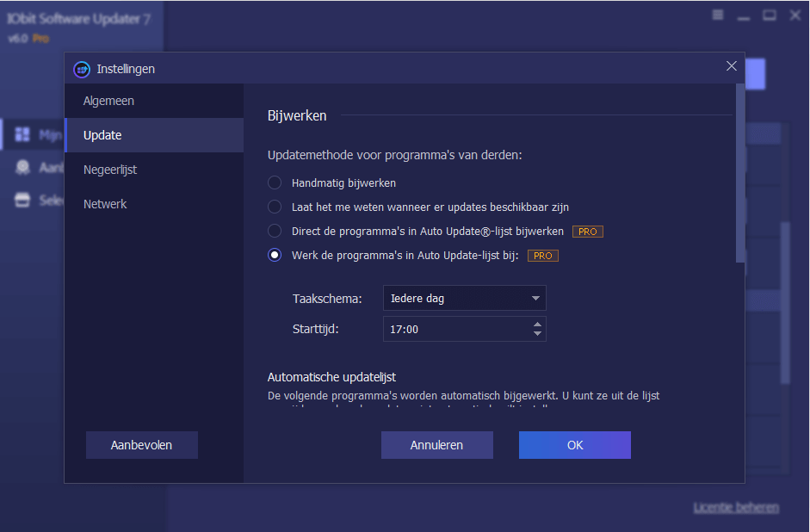The width and height of the screenshot is (810, 532).
Task: Click the store icon in the left sidebar
Action: tap(22, 200)
